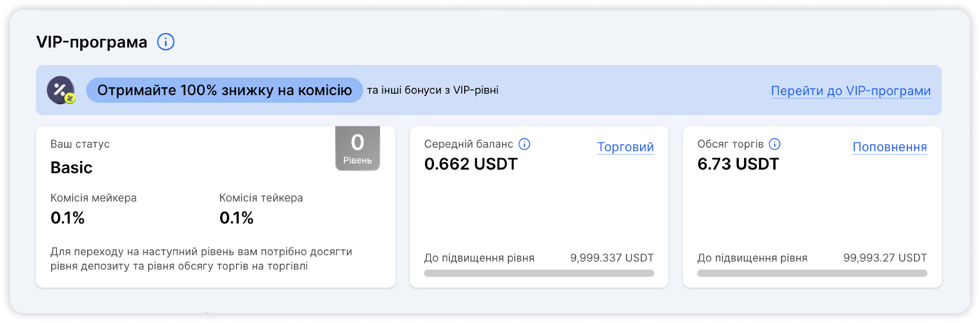Click the VIP-програма heading

coord(92,43)
